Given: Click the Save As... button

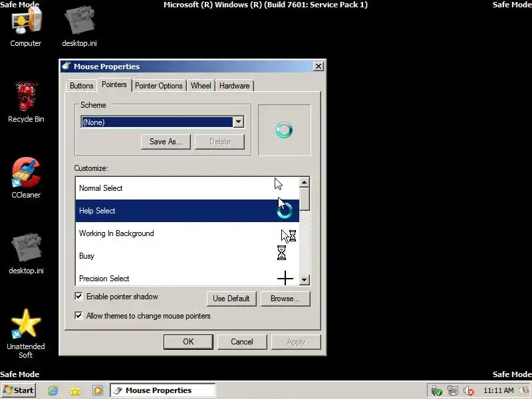Looking at the screenshot, I should click(x=166, y=142).
